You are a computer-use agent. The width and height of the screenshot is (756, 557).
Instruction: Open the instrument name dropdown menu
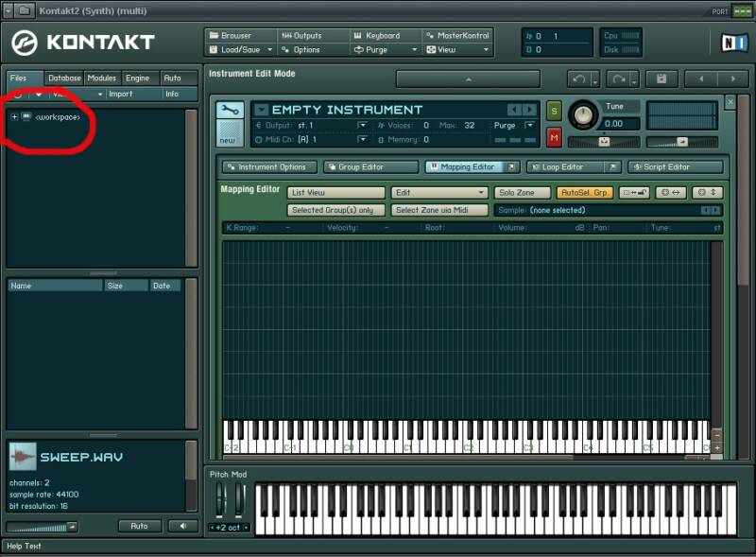(x=261, y=110)
